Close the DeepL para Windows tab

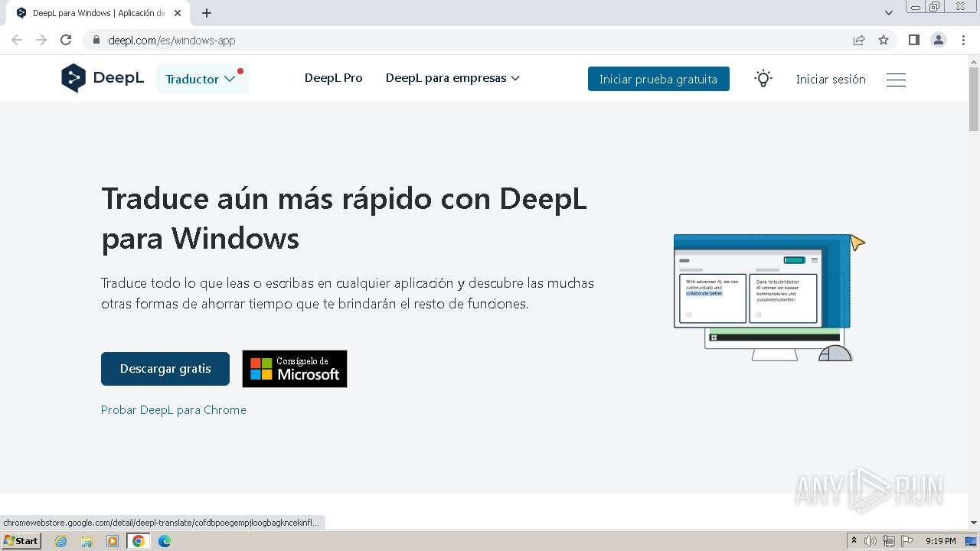(178, 13)
